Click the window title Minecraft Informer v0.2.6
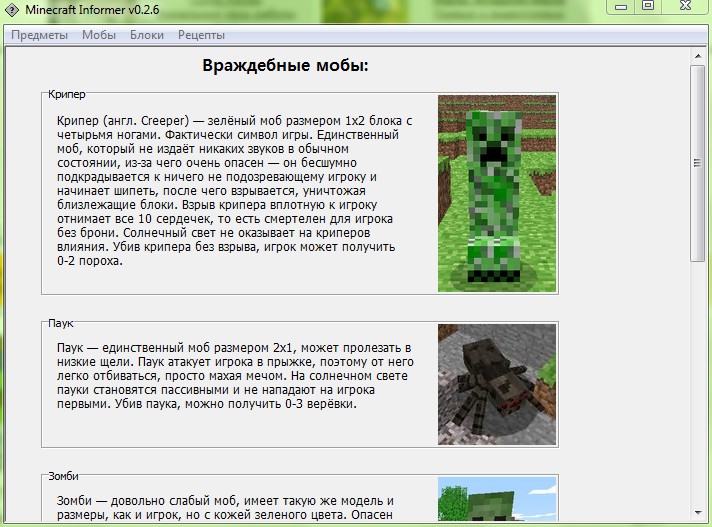Image resolution: width=712 pixels, height=527 pixels. click(92, 10)
